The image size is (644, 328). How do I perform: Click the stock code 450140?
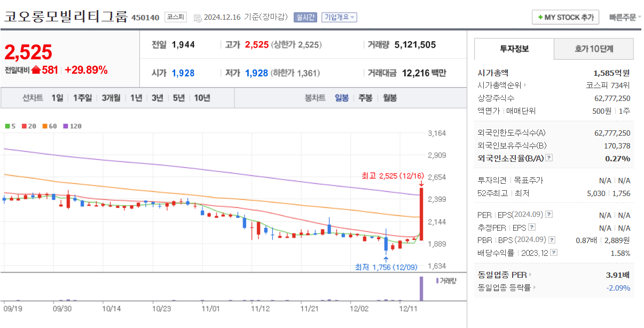(145, 18)
